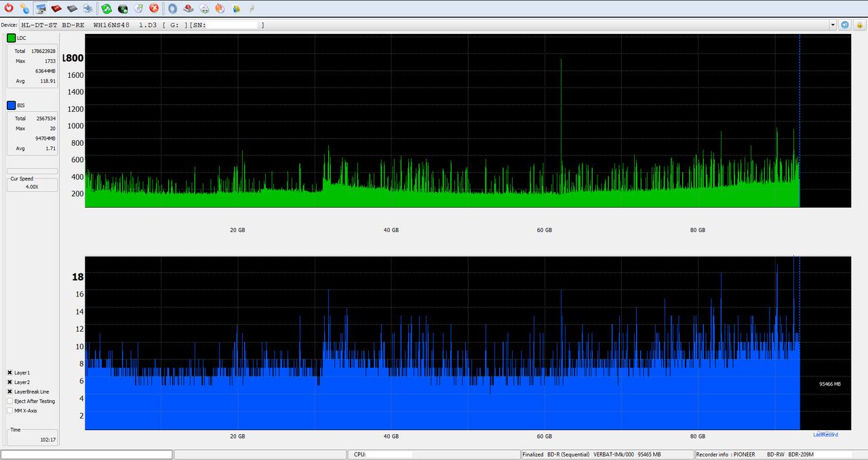Viewport: 868px width, 460px height.
Task: Enable the MM X-Axis checkbox
Action: (10, 410)
